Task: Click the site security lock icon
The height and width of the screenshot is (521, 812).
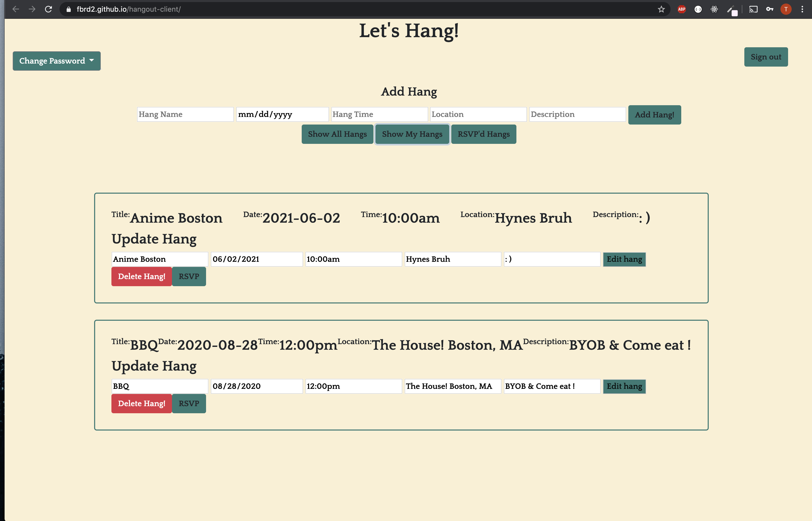Action: point(68,9)
